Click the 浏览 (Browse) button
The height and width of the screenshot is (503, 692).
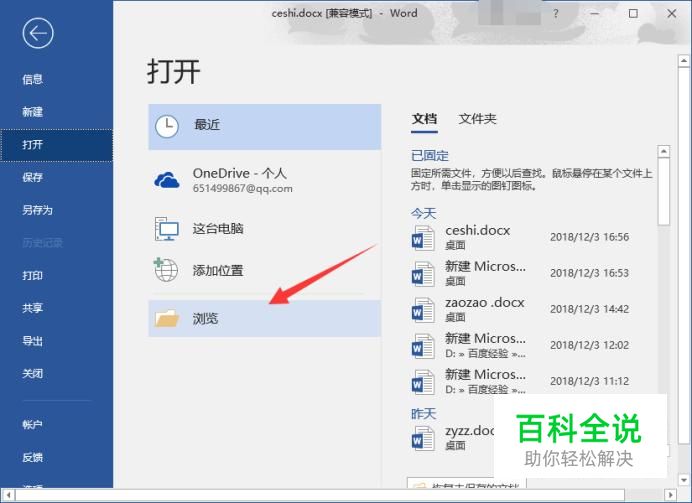[x=265, y=319]
